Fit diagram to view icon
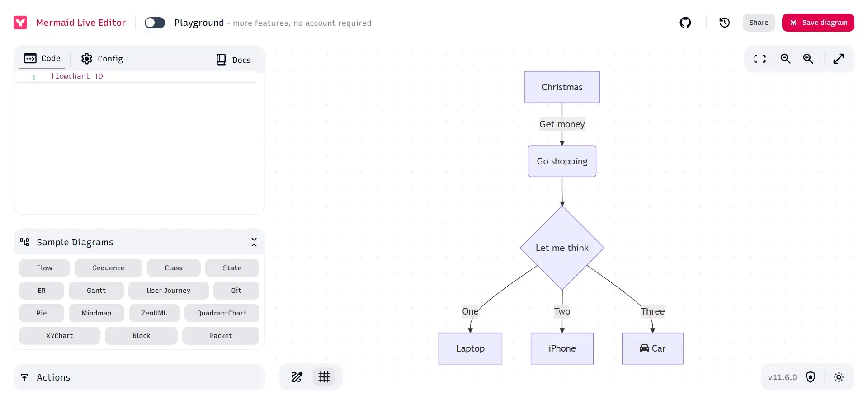868x404 pixels. click(760, 59)
